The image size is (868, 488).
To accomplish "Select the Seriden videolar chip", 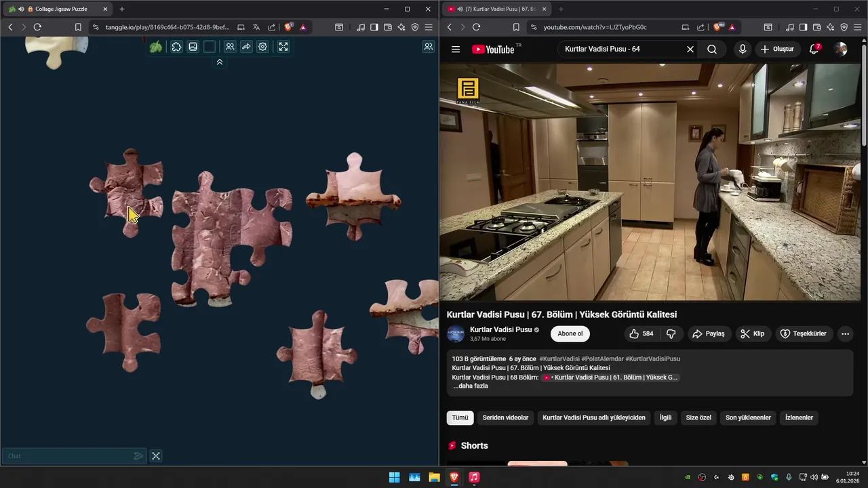I will pyautogui.click(x=505, y=418).
